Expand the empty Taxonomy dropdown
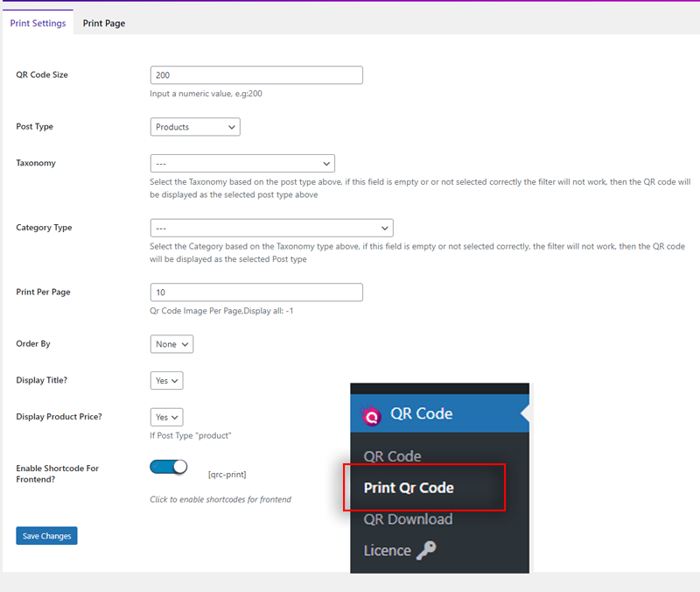This screenshot has width=700, height=592. [x=242, y=163]
